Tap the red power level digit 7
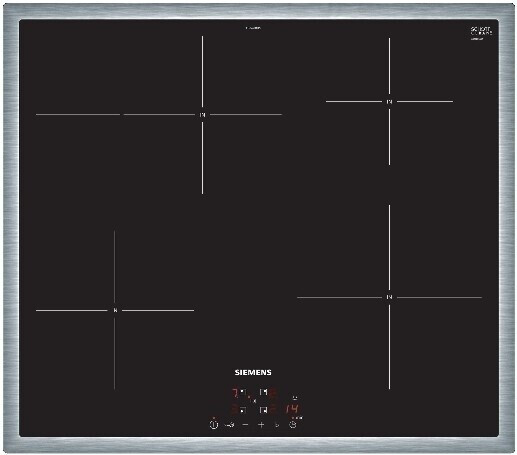 click(235, 393)
